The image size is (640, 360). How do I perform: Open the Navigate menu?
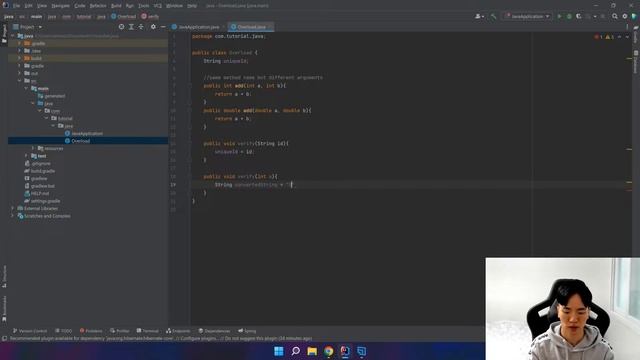tap(60, 6)
